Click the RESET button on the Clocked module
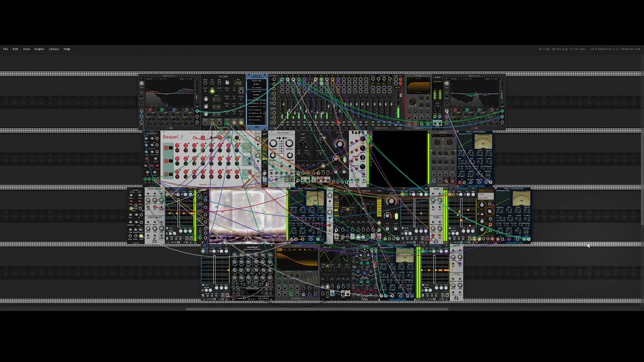 pyautogui.click(x=205, y=92)
